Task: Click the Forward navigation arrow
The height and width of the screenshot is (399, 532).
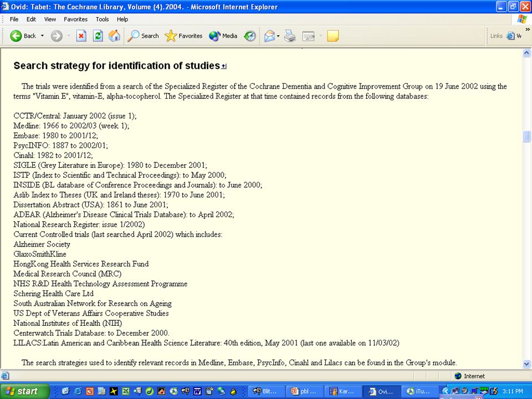Action: pyautogui.click(x=57, y=36)
